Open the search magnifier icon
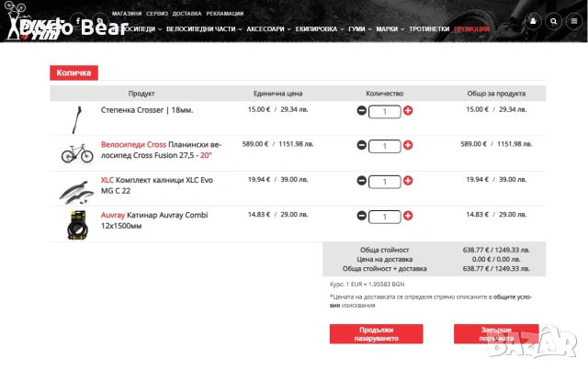The height and width of the screenshot is (369, 588). (553, 21)
